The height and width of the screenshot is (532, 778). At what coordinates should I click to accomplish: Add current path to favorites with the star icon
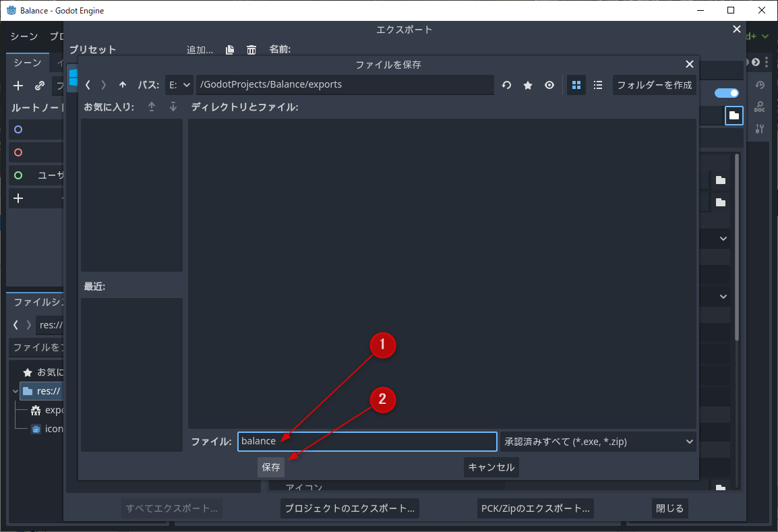coord(528,85)
